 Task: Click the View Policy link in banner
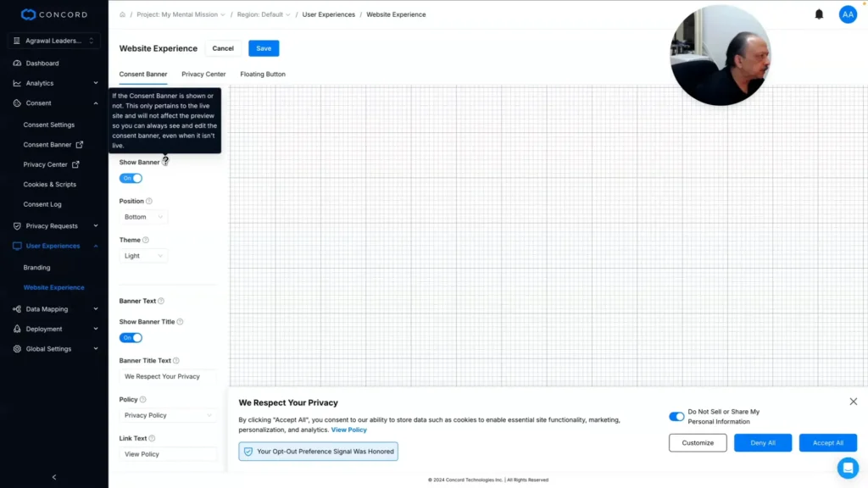(x=348, y=430)
